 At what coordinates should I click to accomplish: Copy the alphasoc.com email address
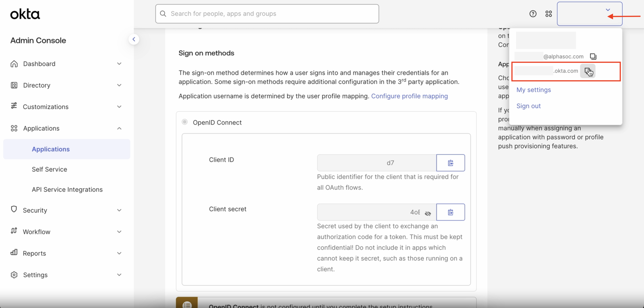[x=593, y=56]
